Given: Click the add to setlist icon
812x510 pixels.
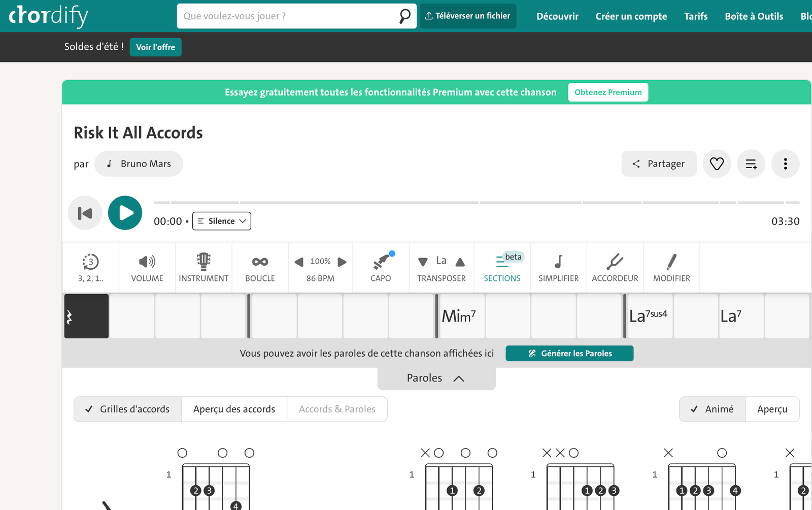Looking at the screenshot, I should pyautogui.click(x=751, y=164).
